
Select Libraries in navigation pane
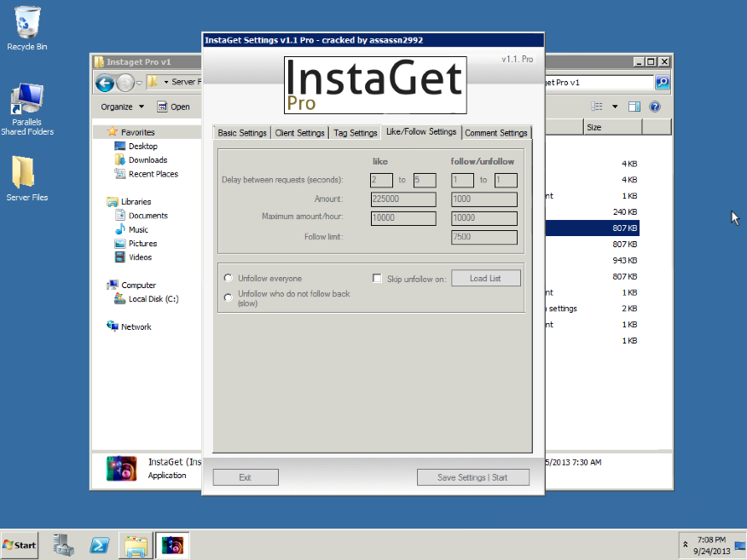tap(136, 202)
